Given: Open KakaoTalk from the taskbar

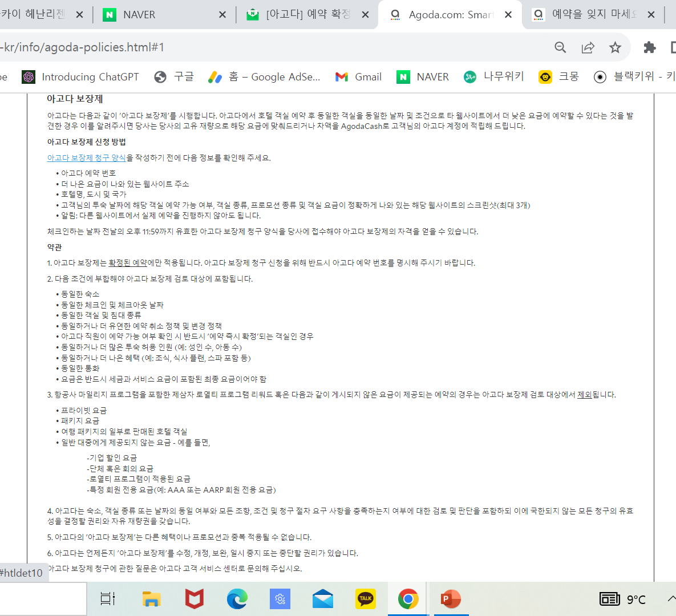Looking at the screenshot, I should tap(365, 599).
